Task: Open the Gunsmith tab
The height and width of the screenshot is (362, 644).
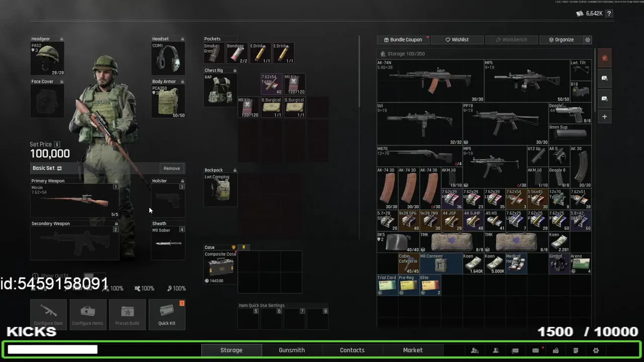Action: click(292, 350)
